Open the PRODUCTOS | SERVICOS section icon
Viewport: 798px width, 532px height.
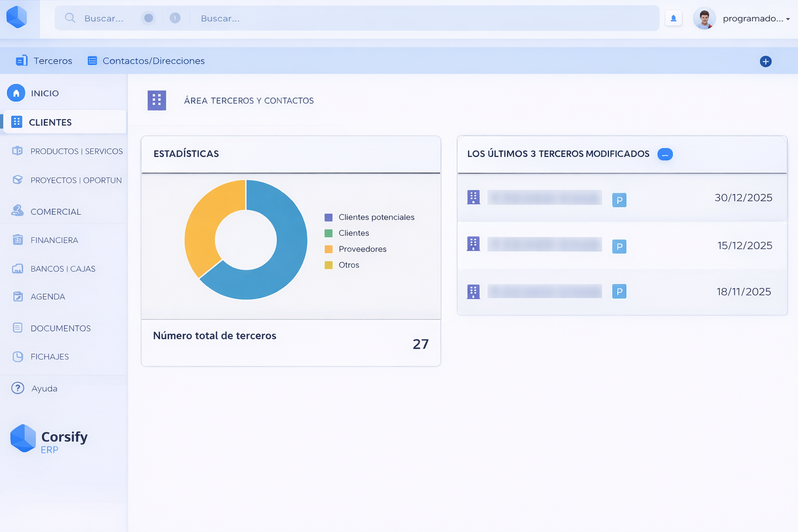tap(17, 151)
